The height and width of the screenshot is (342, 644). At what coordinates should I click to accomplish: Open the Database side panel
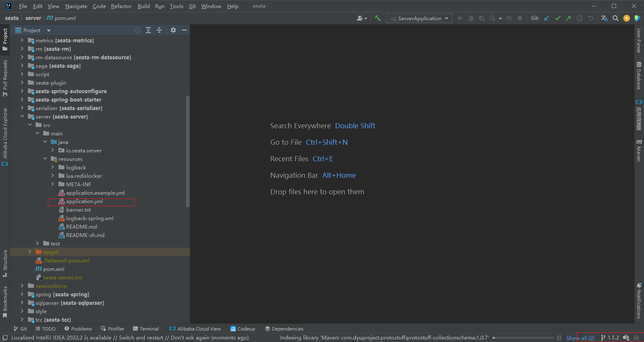point(639,76)
